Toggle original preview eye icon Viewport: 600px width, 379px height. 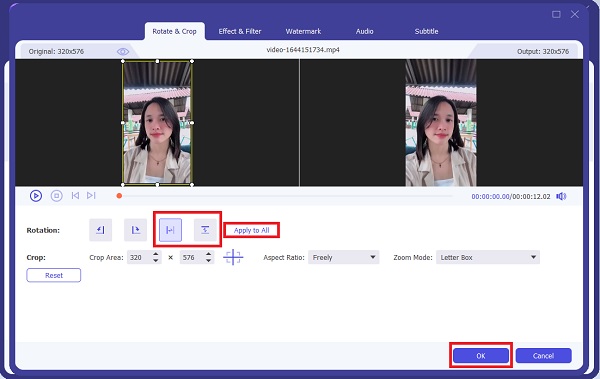123,51
